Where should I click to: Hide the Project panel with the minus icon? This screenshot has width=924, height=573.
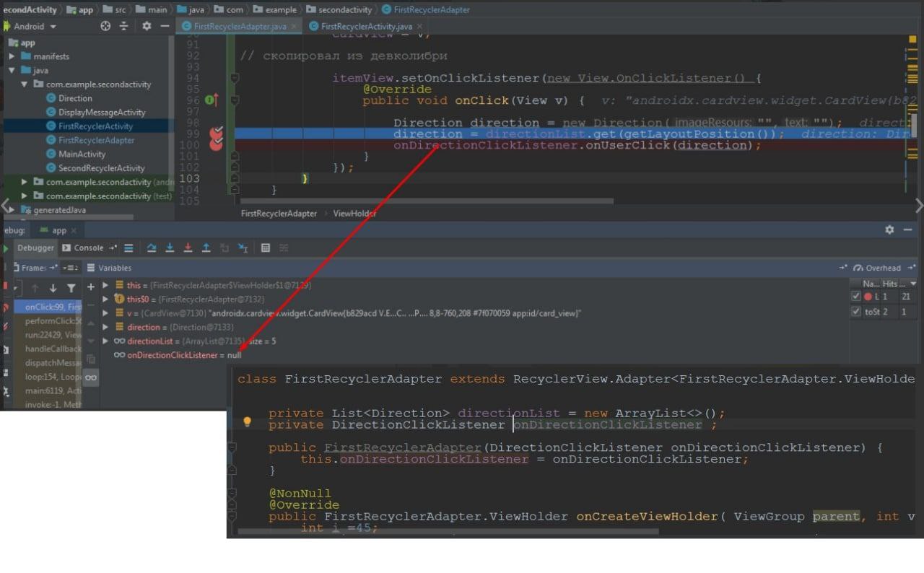[165, 26]
